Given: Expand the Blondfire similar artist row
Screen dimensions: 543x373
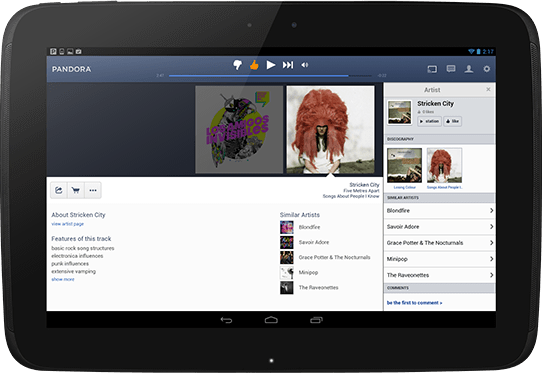Looking at the screenshot, I should [x=439, y=211].
